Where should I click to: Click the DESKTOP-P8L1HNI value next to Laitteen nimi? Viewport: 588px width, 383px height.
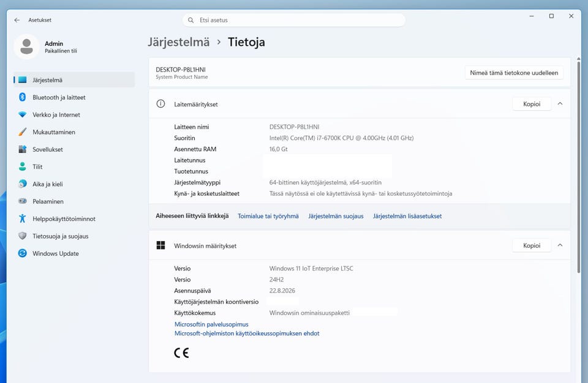coord(295,127)
